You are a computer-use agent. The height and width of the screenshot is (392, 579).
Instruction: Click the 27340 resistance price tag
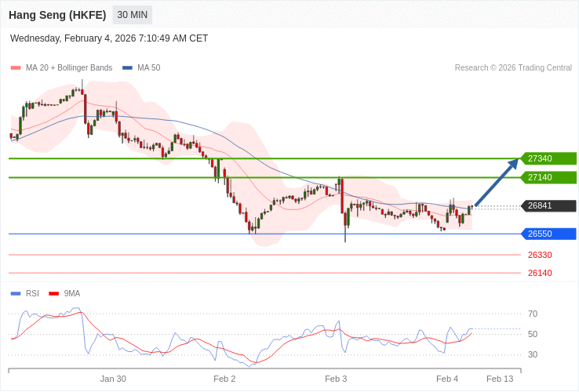click(x=548, y=158)
